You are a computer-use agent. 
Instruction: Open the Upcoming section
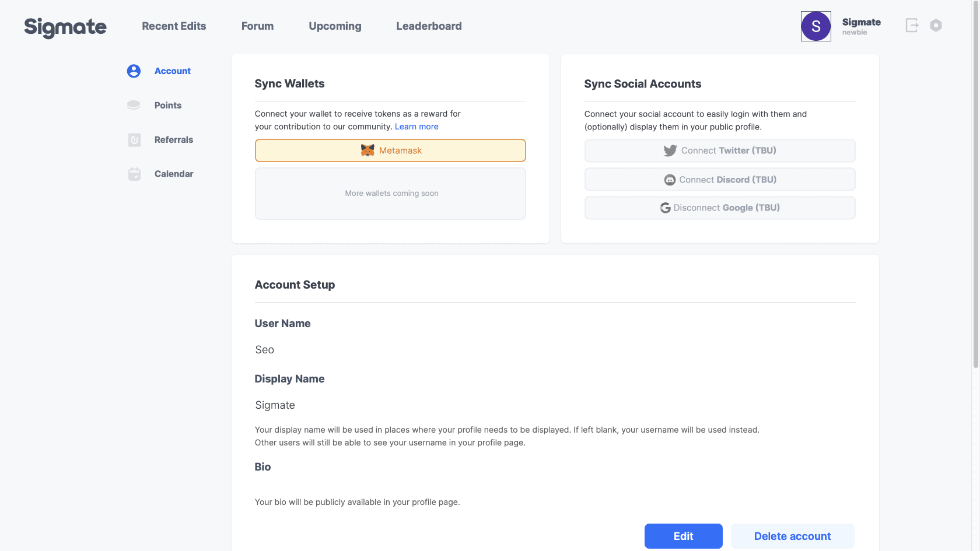click(335, 26)
